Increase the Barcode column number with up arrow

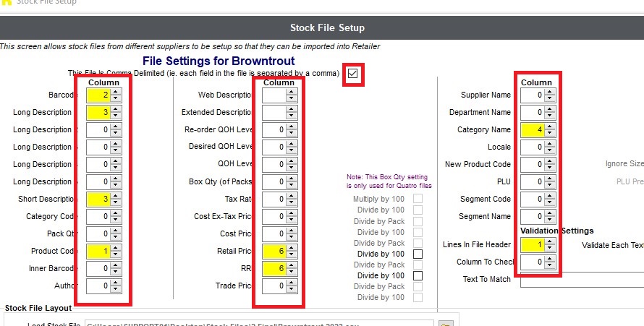click(116, 92)
